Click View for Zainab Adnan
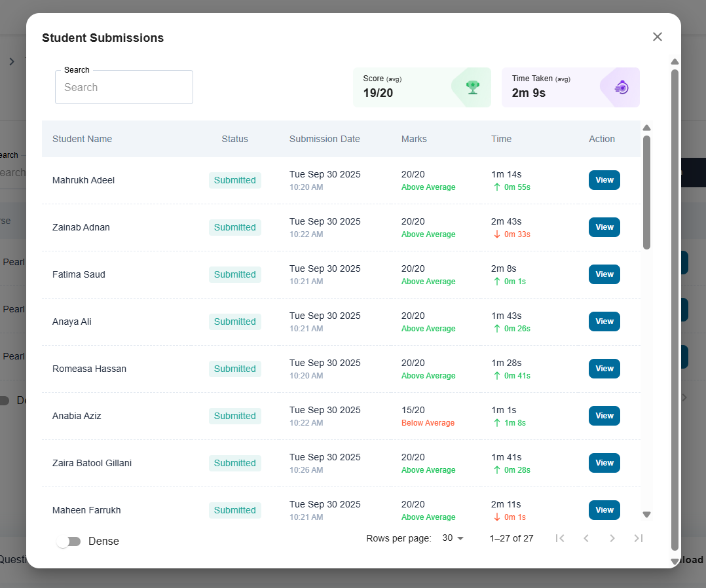The image size is (706, 588). [x=604, y=227]
